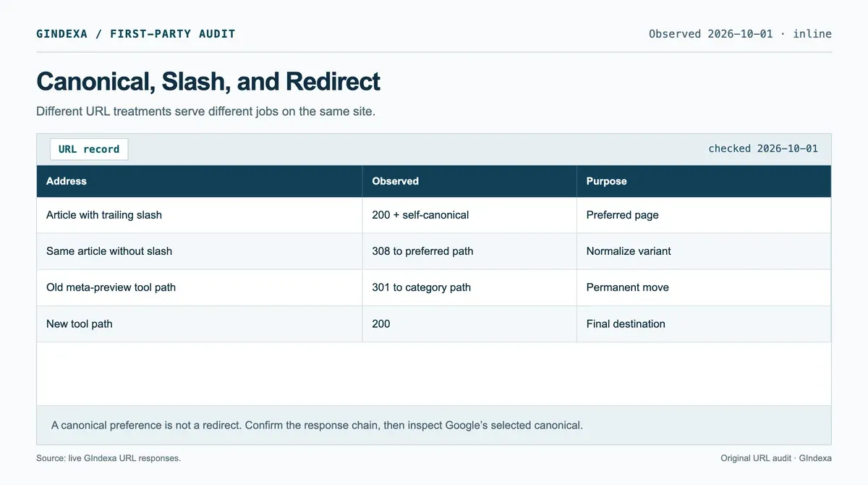This screenshot has height=485, width=868.
Task: Click the 'New tool path' cell
Action: [x=200, y=324]
